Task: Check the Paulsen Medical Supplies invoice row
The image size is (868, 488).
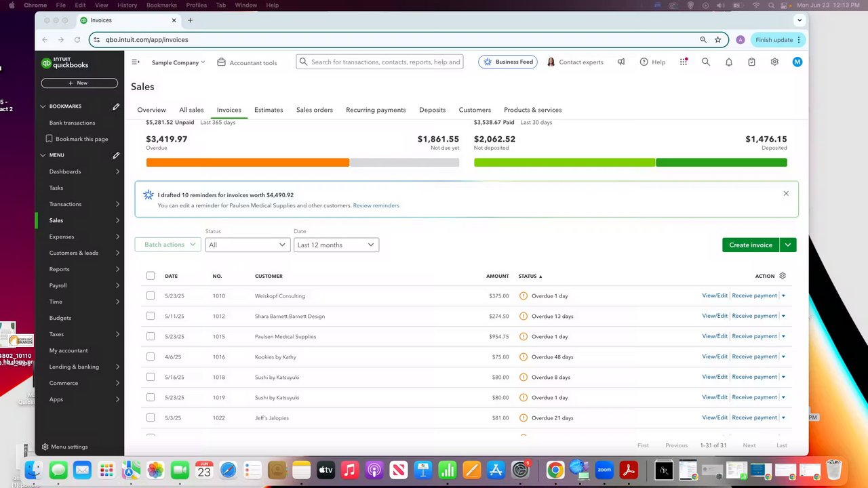Action: coord(151,336)
